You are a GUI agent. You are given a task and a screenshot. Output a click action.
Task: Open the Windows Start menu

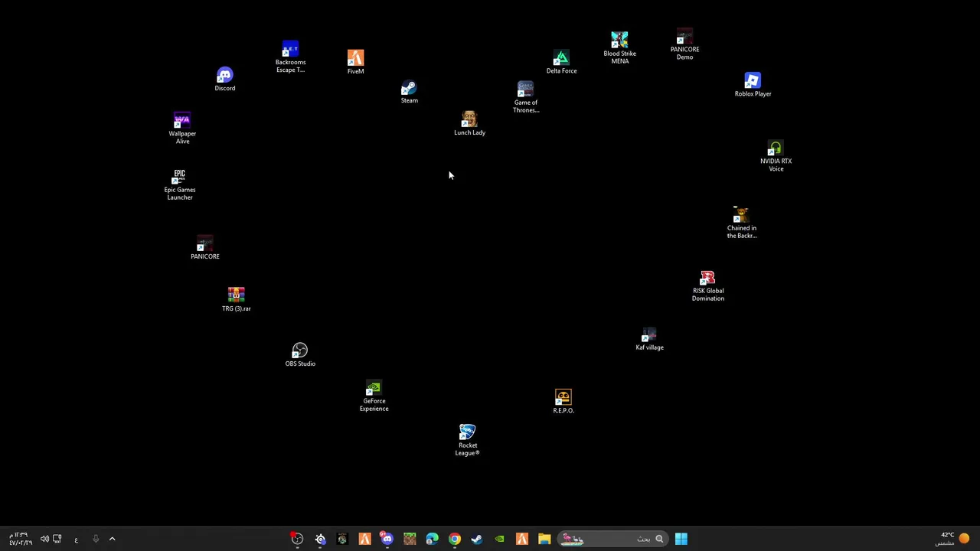point(681,539)
